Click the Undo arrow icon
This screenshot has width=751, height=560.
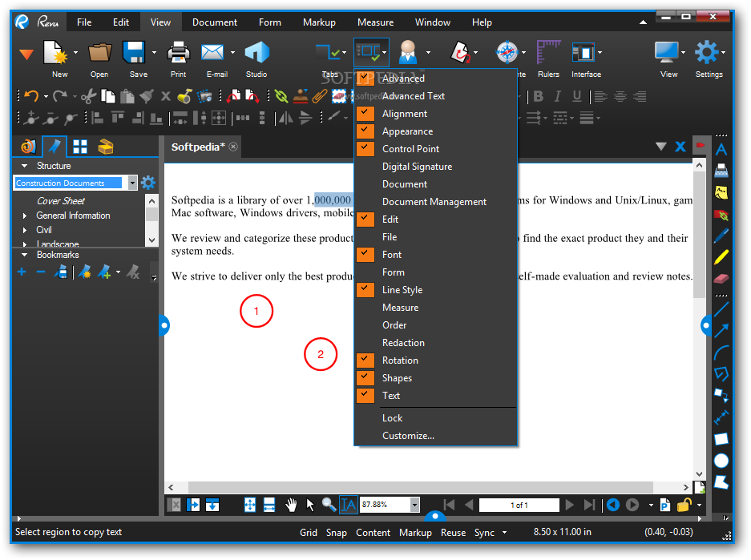click(x=31, y=96)
